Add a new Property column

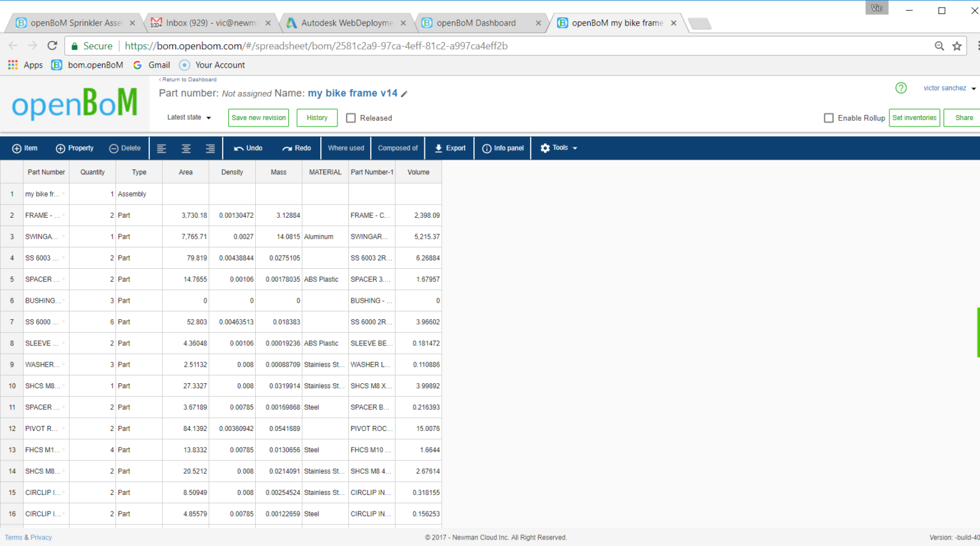[x=75, y=148]
